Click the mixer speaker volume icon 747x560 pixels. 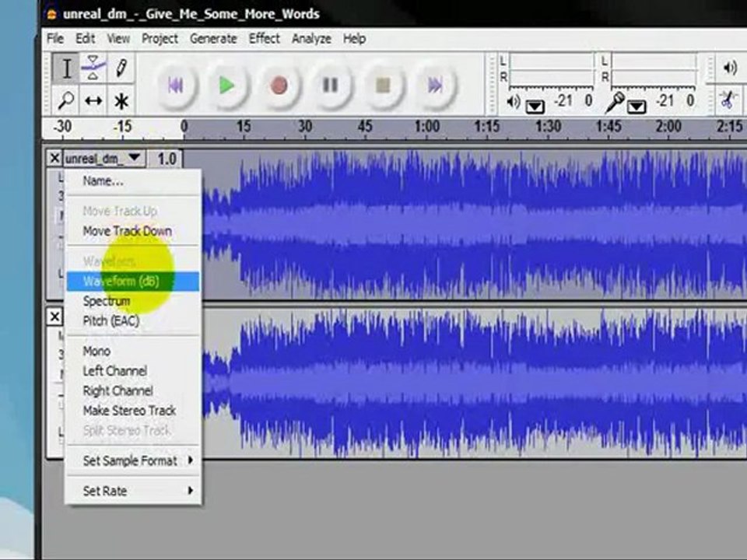click(x=730, y=68)
